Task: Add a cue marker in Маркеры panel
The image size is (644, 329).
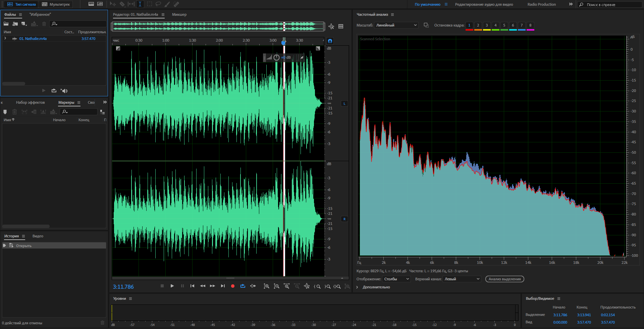Action: 5,112
